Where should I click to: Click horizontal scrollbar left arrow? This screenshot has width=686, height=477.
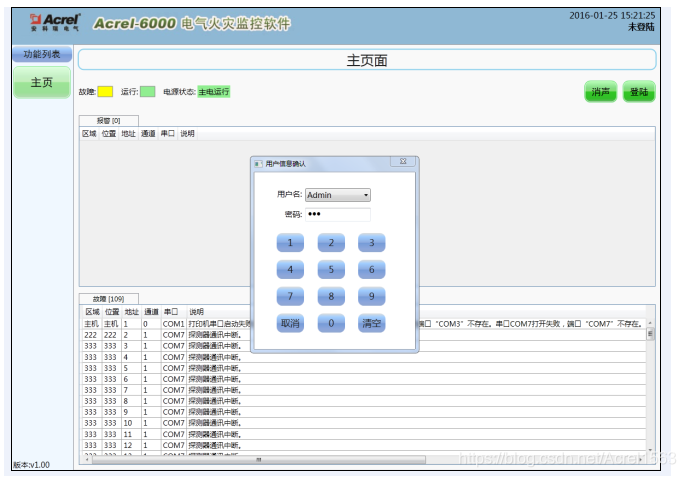(x=87, y=459)
